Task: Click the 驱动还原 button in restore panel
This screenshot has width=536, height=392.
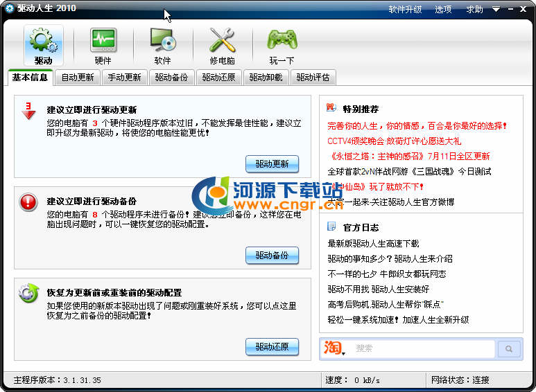Action: pos(272,347)
